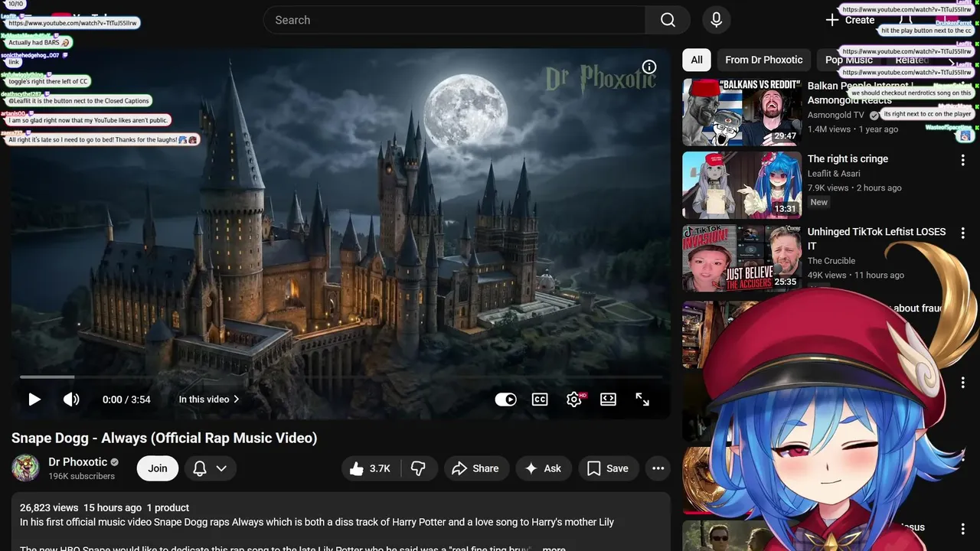Save the video to a playlist
This screenshot has height=551, width=980.
click(608, 468)
